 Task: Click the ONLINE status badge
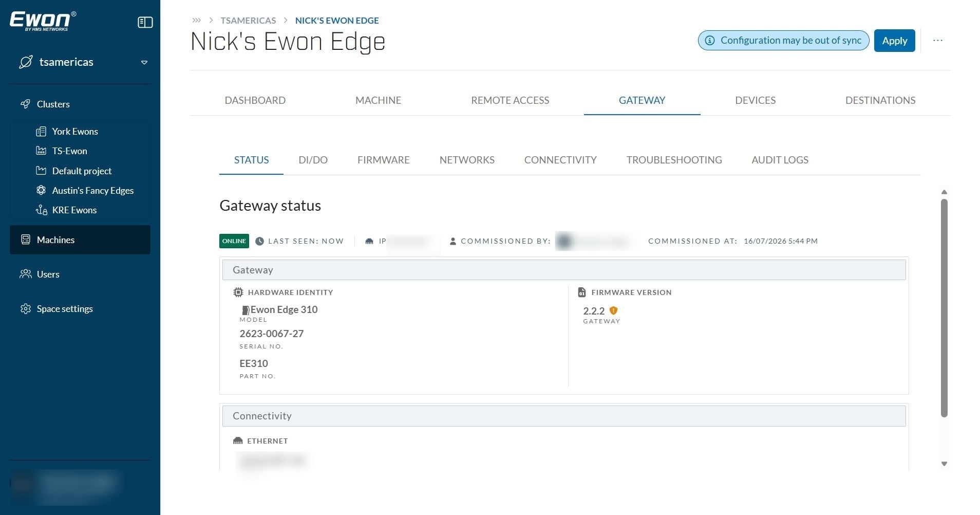[x=234, y=241]
